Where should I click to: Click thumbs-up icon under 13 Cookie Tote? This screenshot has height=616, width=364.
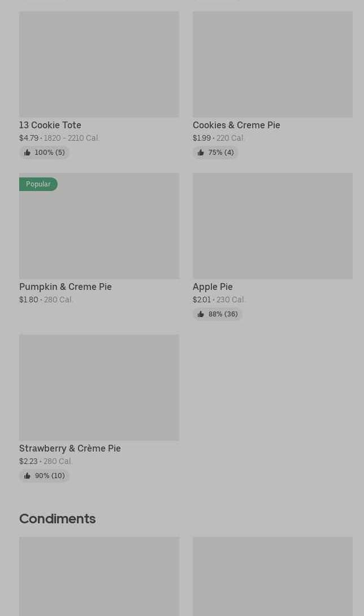pos(27,153)
